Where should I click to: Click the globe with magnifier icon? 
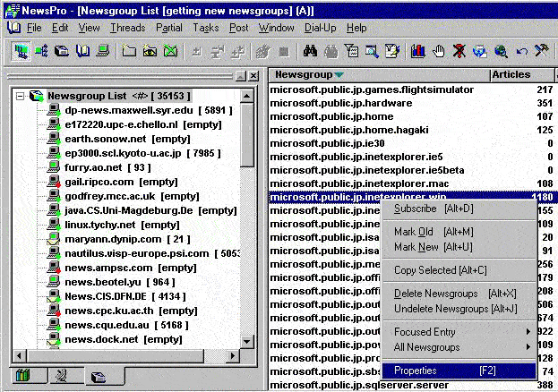coord(501,52)
